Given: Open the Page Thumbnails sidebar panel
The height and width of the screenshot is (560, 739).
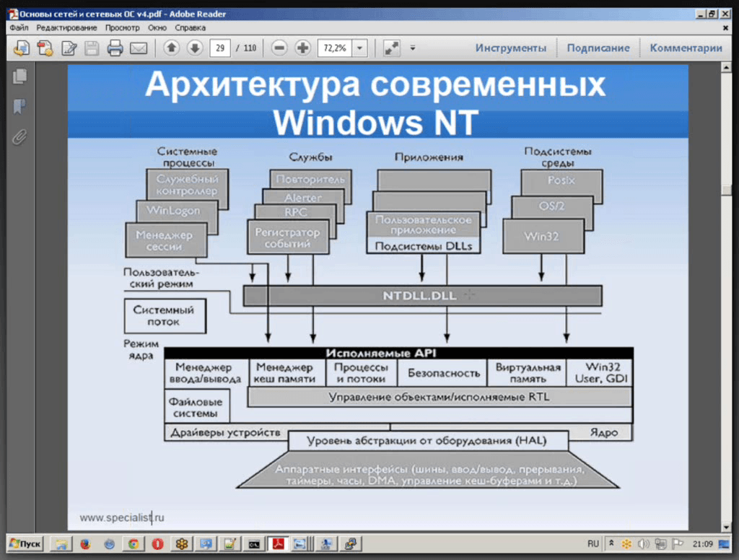Looking at the screenshot, I should 19,76.
